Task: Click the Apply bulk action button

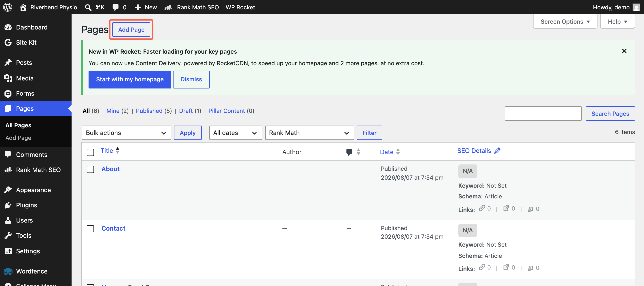Action: click(x=188, y=133)
